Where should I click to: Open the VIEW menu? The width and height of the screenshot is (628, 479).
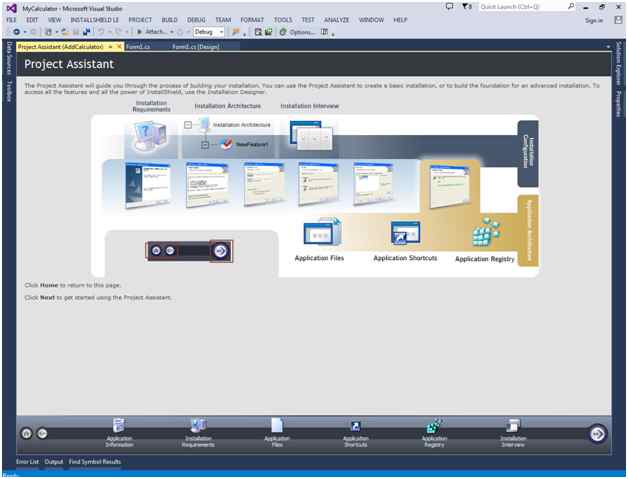(x=54, y=20)
